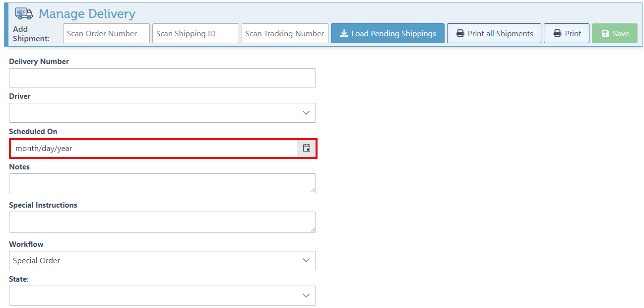Click the printer icon on Print all Shipments
The image size is (644, 308).
[460, 34]
